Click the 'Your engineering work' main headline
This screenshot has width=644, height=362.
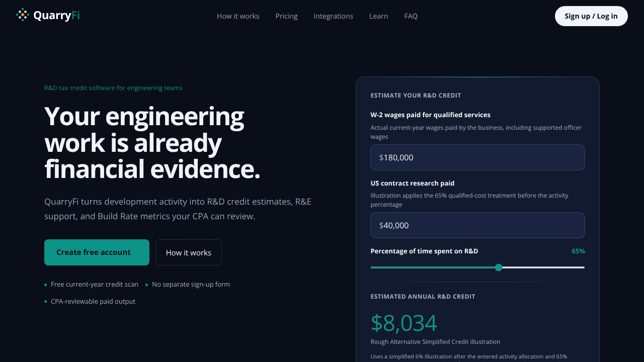(152, 143)
